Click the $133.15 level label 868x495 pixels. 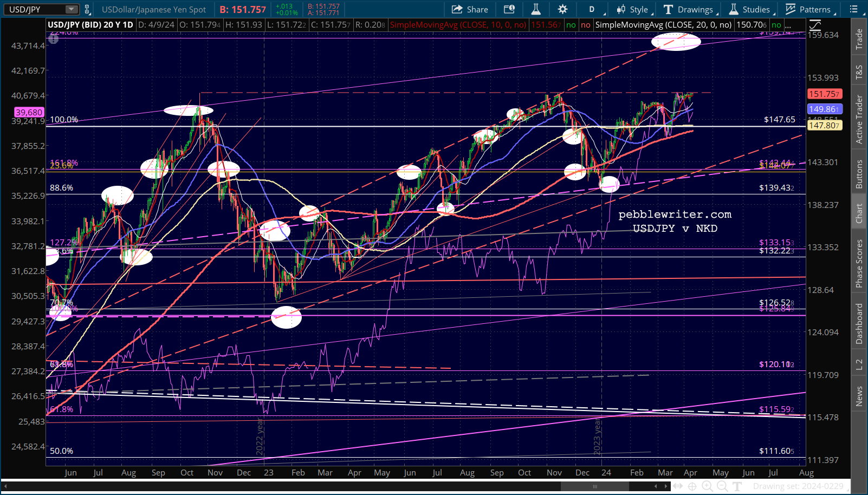tap(777, 243)
